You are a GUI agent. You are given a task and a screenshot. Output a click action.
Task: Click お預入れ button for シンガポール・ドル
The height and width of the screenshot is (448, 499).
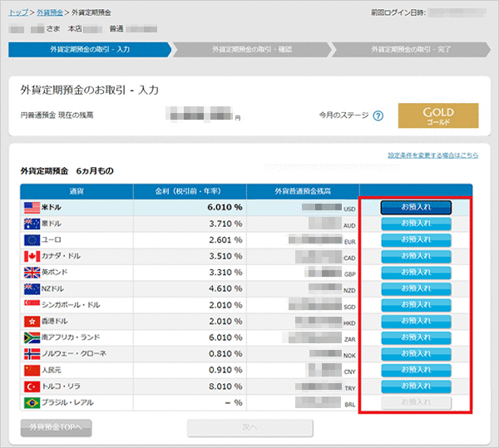pyautogui.click(x=416, y=305)
